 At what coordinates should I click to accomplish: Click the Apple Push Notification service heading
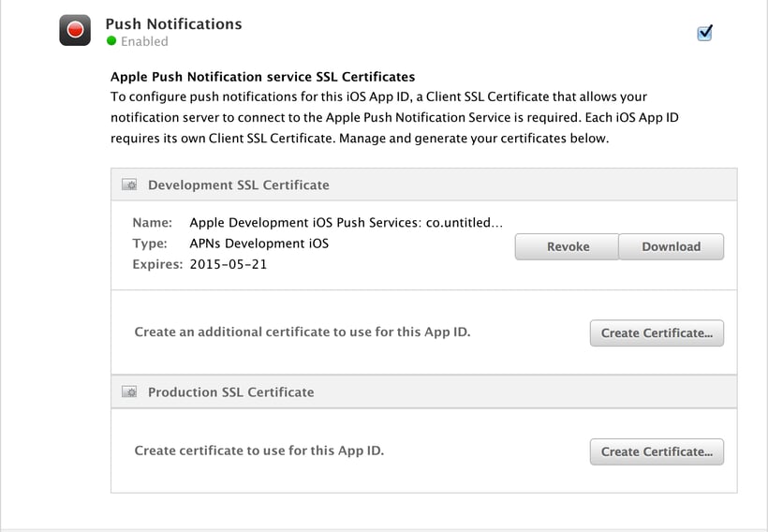pos(262,77)
